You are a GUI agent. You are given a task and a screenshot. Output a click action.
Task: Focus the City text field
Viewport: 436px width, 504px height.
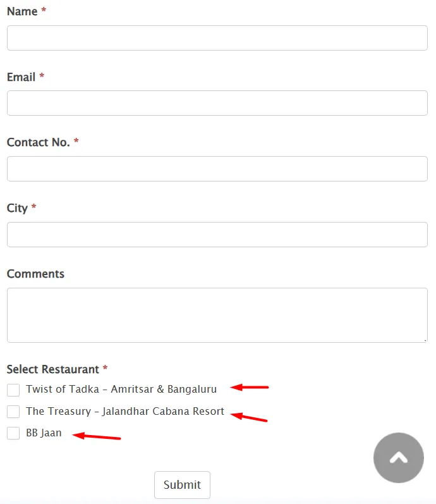click(217, 235)
